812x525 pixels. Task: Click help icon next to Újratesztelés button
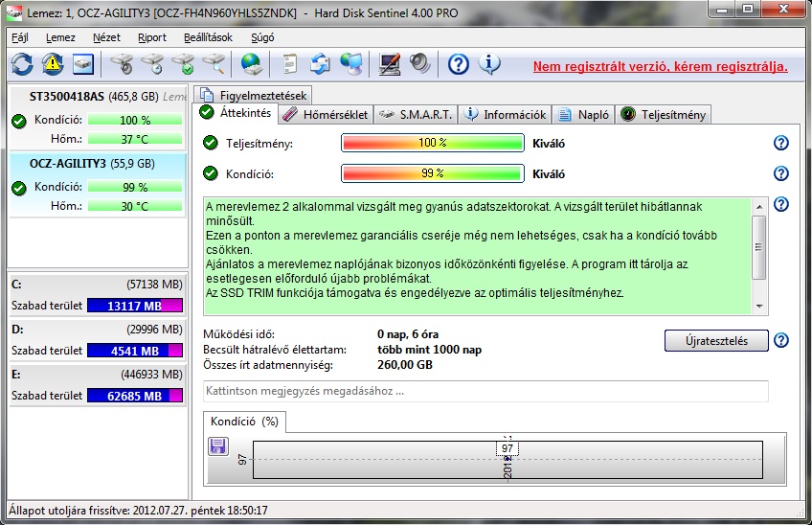[781, 340]
